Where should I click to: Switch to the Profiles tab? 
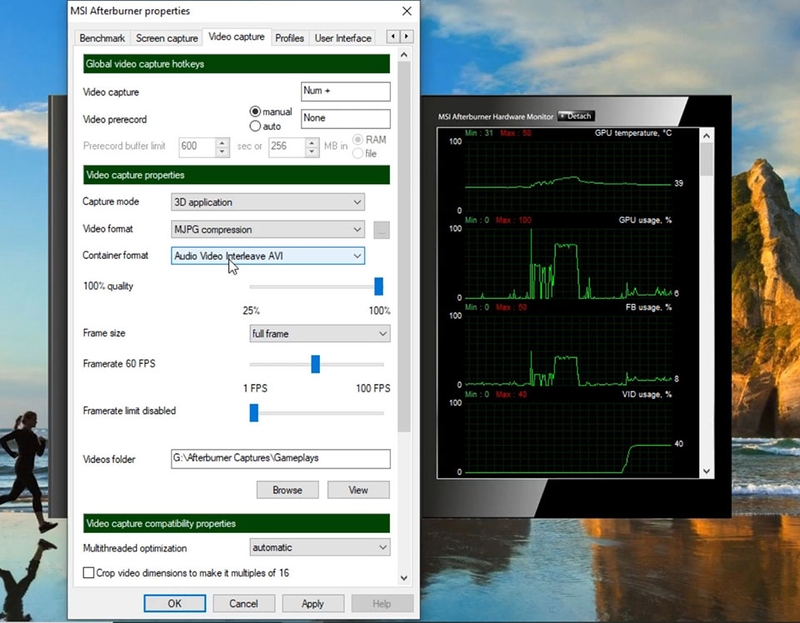click(289, 38)
